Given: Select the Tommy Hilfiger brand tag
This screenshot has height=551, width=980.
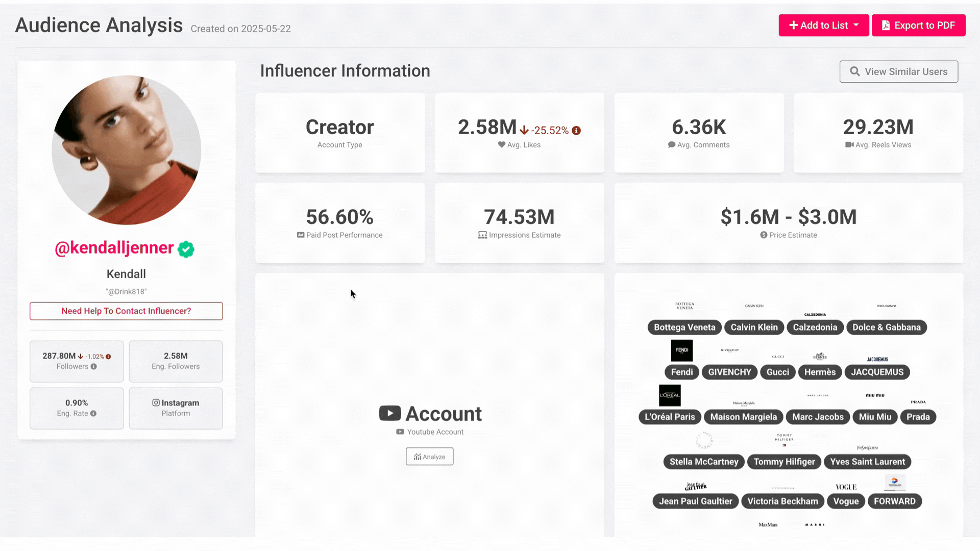Looking at the screenshot, I should (785, 462).
